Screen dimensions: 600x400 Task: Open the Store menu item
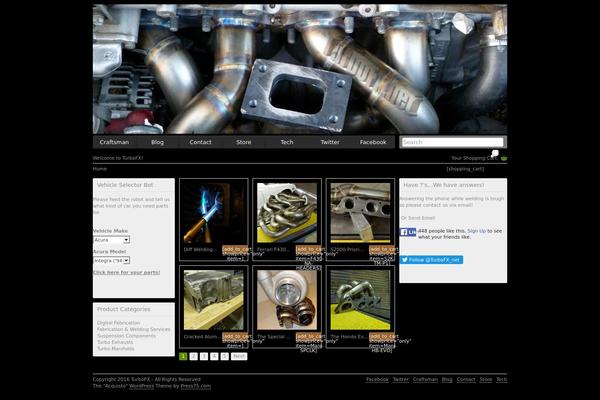[244, 142]
